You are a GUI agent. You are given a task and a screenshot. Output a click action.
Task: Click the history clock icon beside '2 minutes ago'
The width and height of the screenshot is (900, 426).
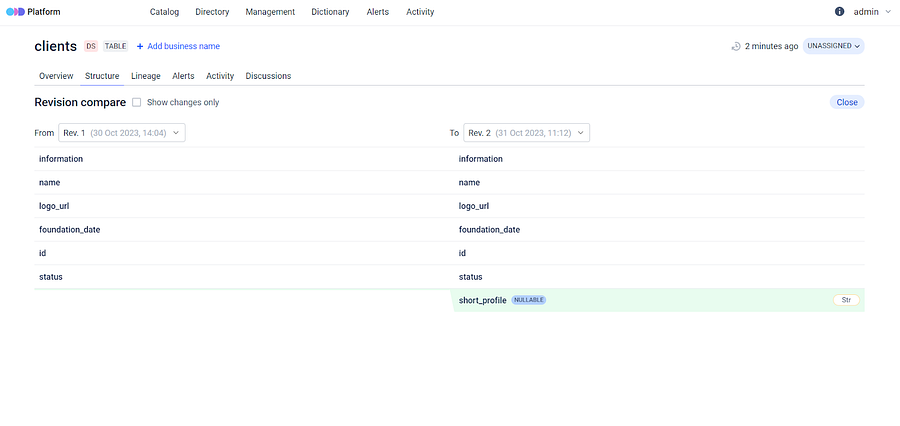click(x=736, y=47)
